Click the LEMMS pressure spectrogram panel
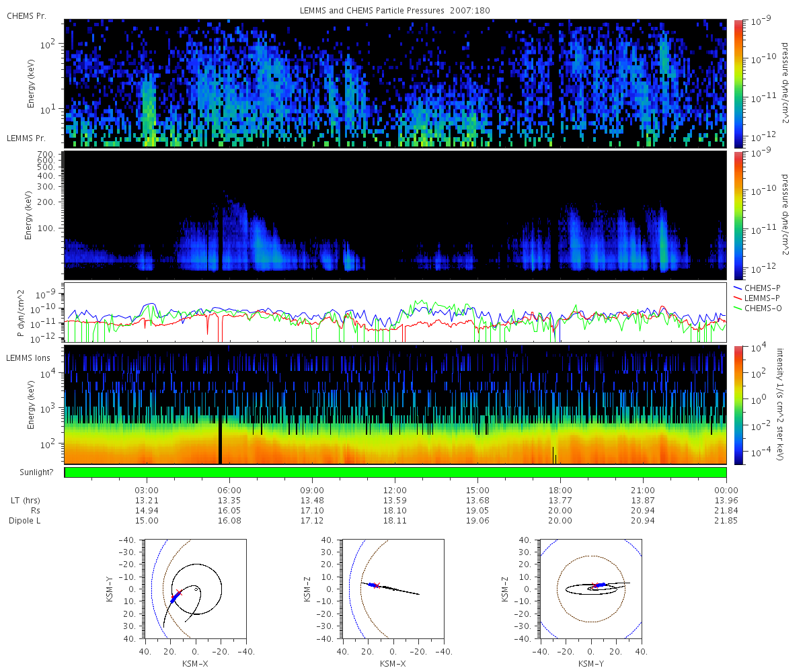 (395, 215)
